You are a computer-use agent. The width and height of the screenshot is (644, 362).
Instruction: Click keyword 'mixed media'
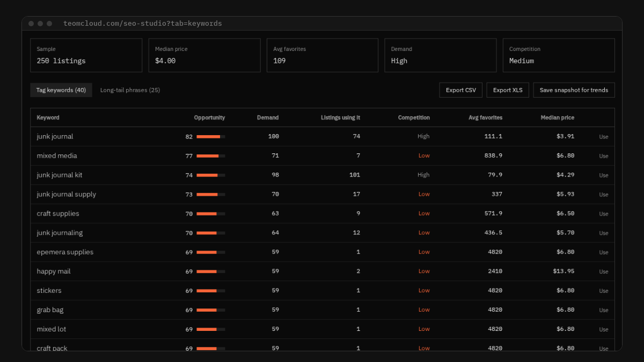pos(57,156)
